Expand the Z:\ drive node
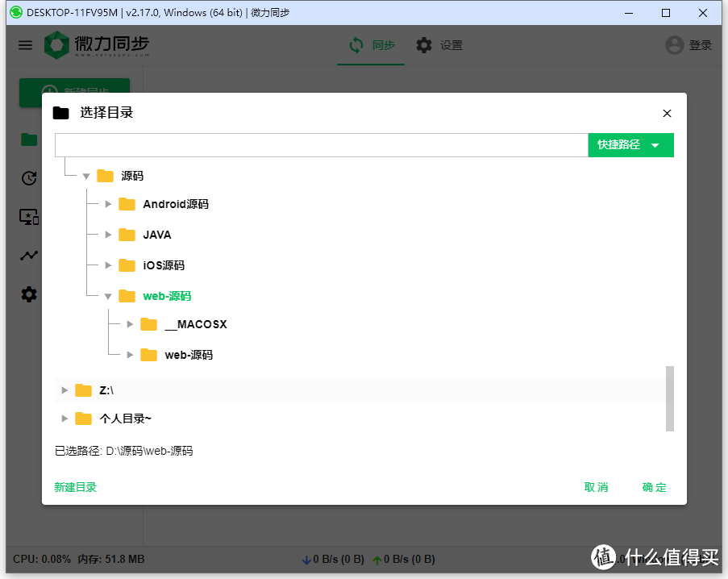The height and width of the screenshot is (579, 728). click(x=64, y=389)
